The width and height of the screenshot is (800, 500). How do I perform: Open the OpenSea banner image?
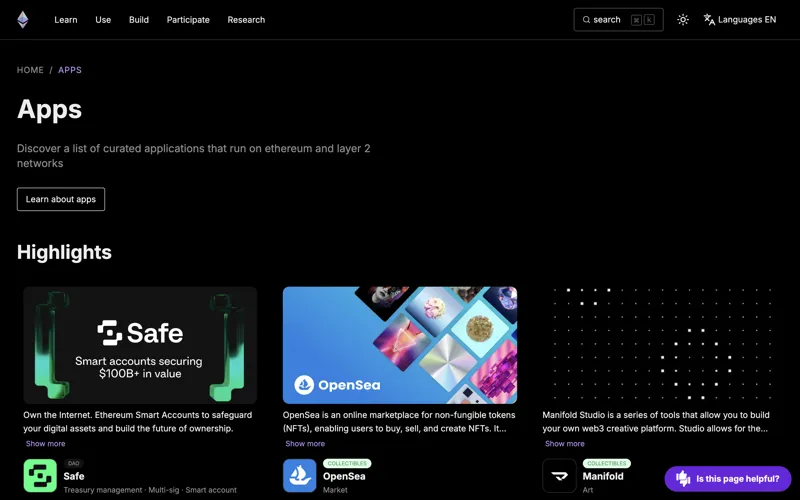point(400,345)
